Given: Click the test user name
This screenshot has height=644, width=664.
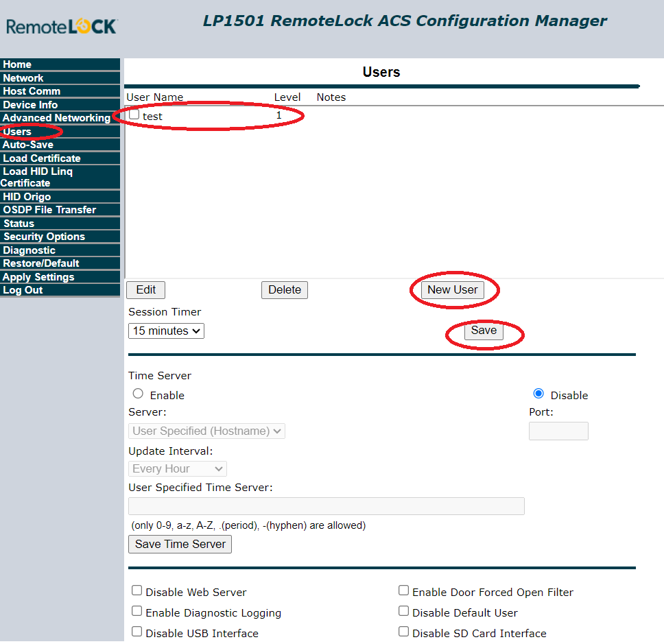Looking at the screenshot, I should coord(152,117).
